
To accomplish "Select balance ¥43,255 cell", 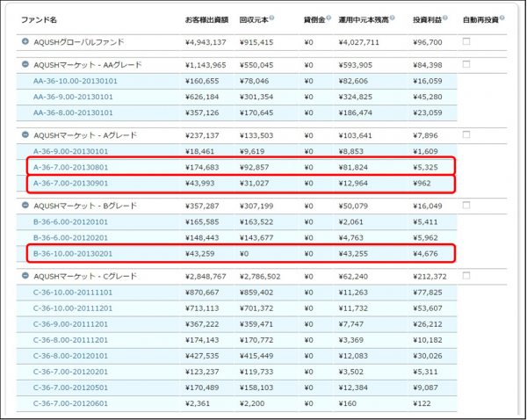I will pyautogui.click(x=353, y=254).
